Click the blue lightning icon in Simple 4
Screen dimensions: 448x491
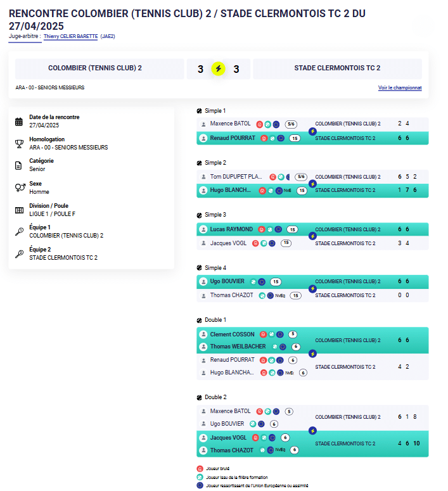pyautogui.click(x=312, y=288)
